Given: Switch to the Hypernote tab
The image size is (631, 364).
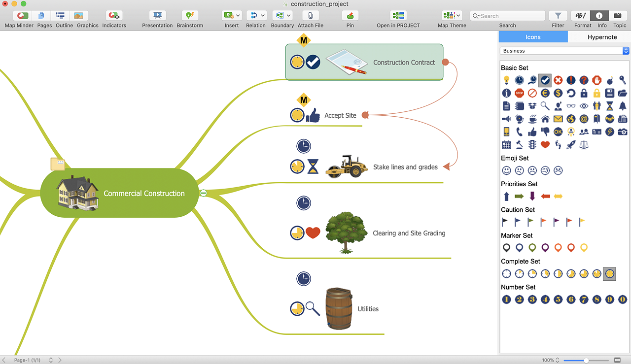Looking at the screenshot, I should (x=602, y=37).
